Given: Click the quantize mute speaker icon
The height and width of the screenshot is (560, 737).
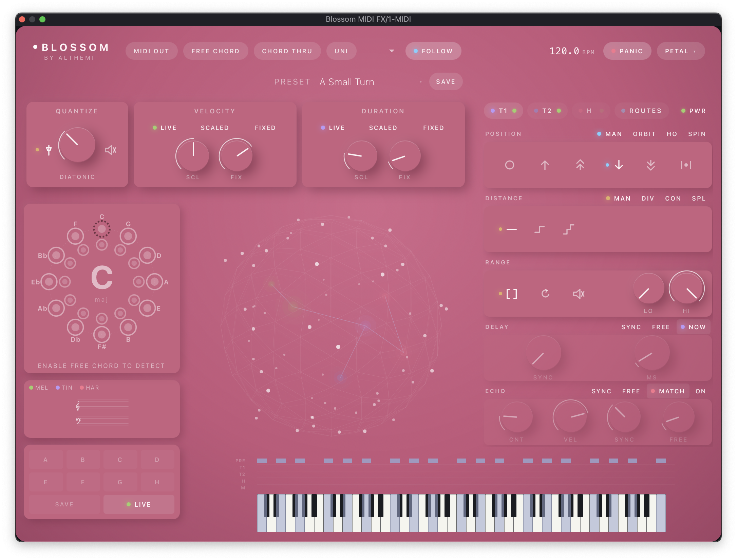Looking at the screenshot, I should 111,150.
